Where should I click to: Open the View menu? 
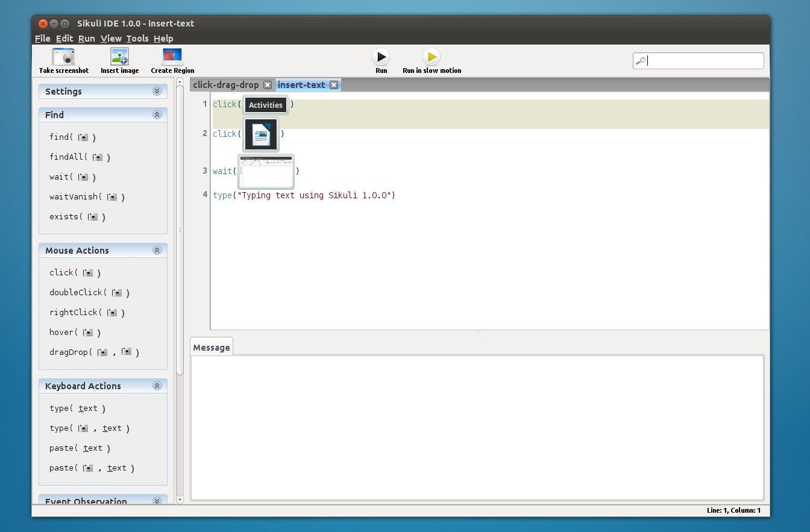[x=111, y=39]
